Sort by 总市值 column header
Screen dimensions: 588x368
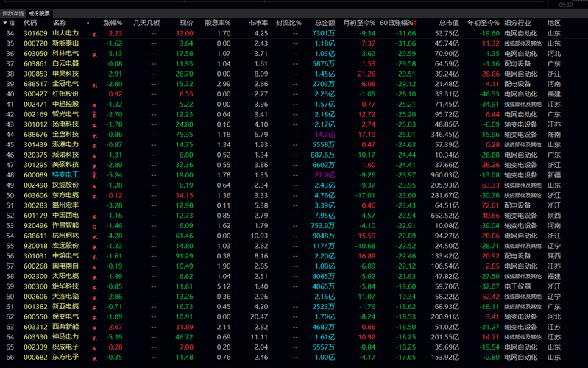[449, 23]
